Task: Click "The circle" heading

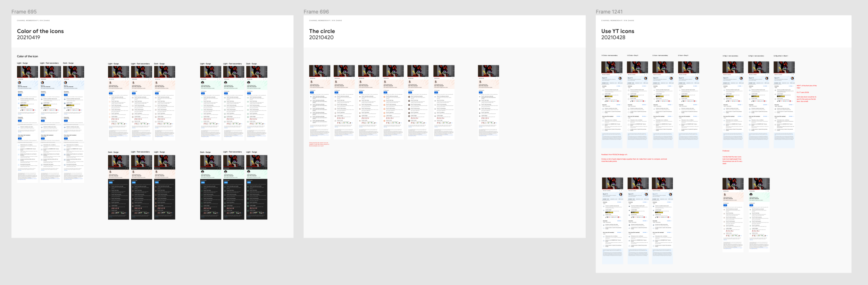Action: (x=322, y=31)
